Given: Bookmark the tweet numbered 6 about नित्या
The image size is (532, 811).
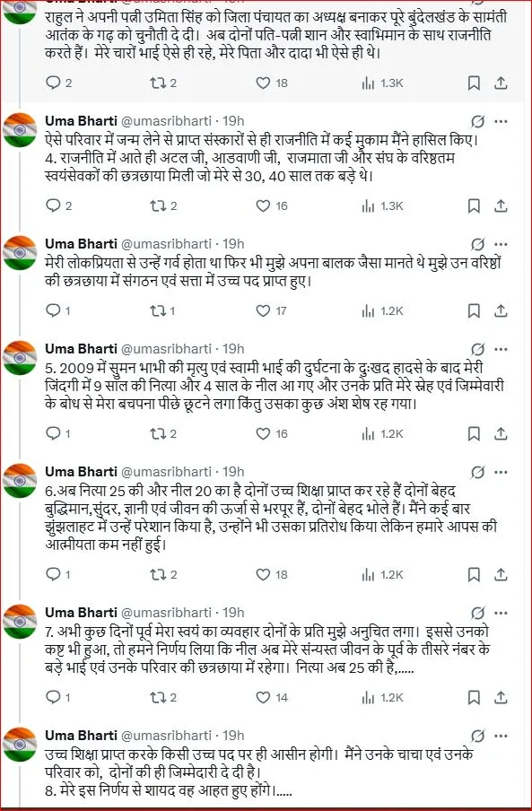Looking at the screenshot, I should (x=474, y=574).
